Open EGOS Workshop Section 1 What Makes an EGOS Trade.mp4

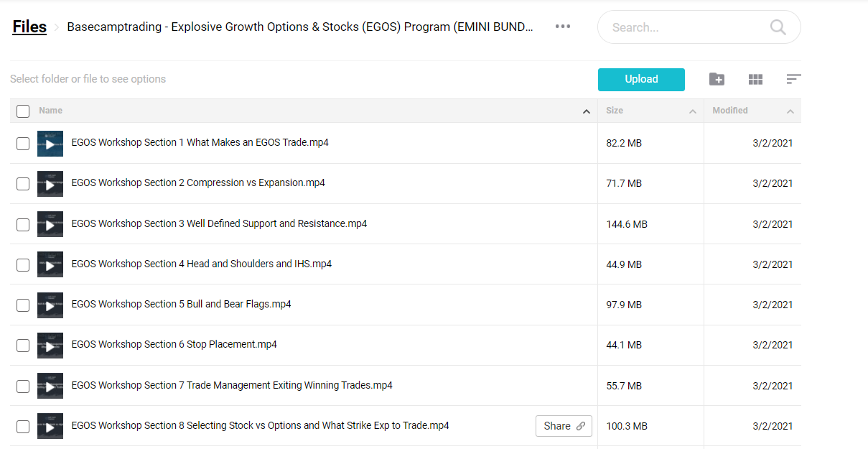tap(200, 142)
